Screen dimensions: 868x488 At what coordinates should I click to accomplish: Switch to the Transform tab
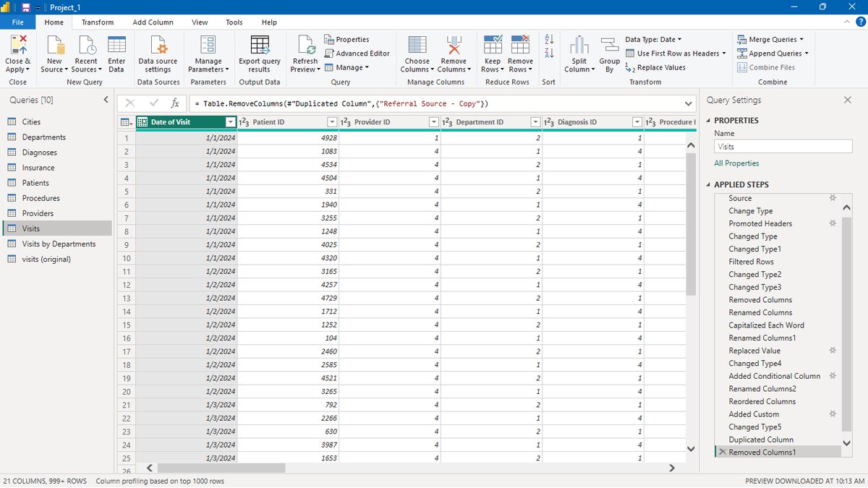(x=98, y=22)
